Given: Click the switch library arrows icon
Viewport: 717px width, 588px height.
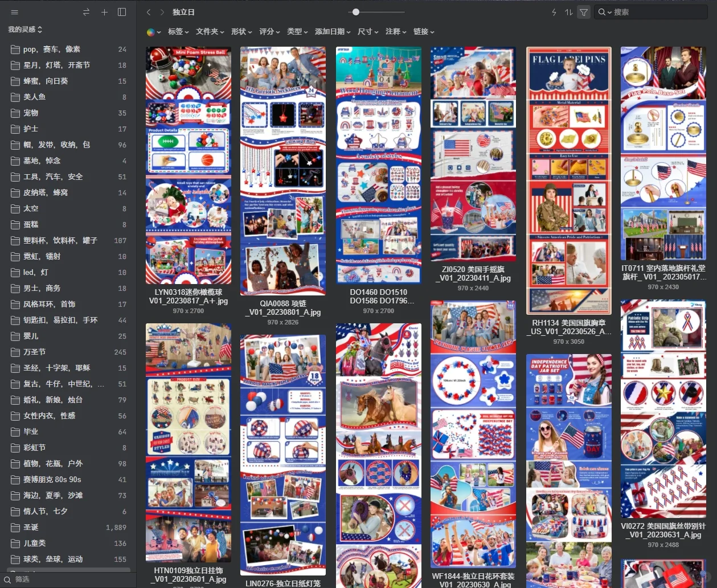Looking at the screenshot, I should 87,12.
